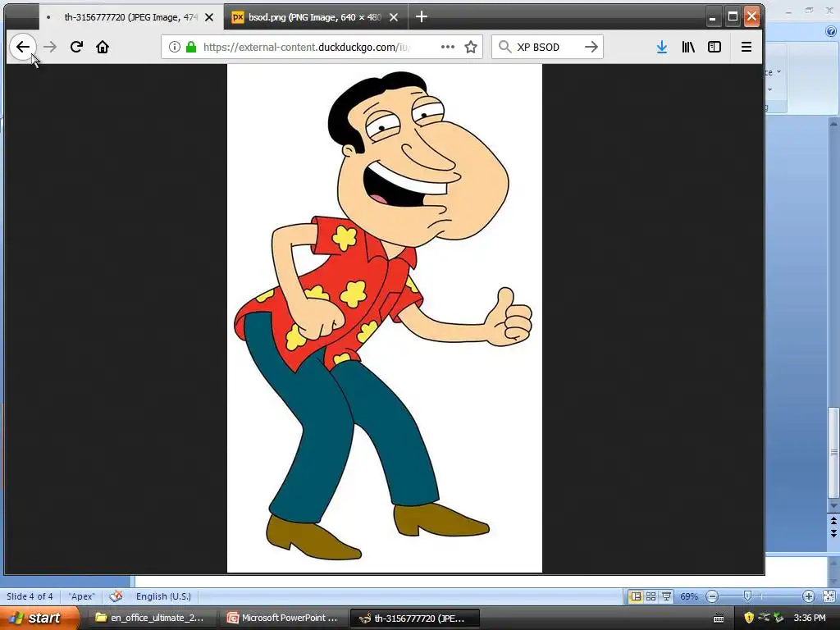Click the search magnifier icon
Image resolution: width=840 pixels, height=630 pixels.
coord(504,47)
